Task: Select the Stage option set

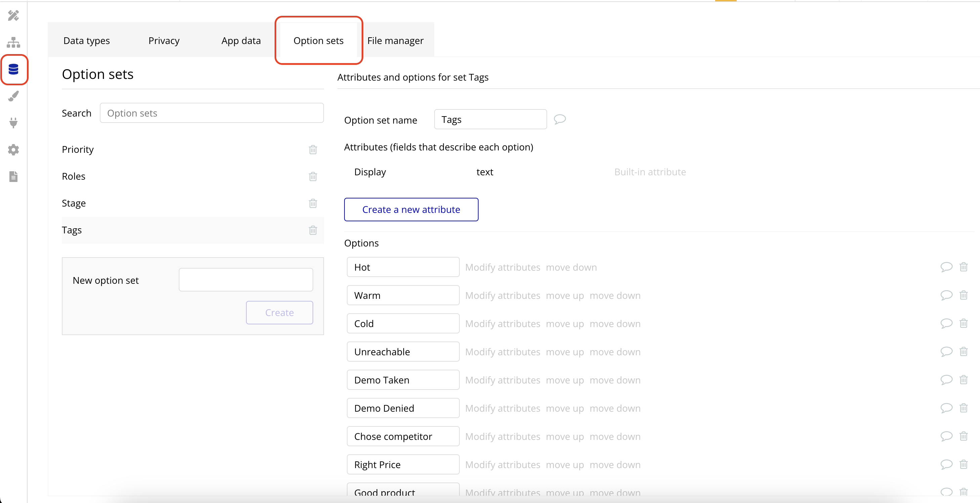Action: point(74,203)
